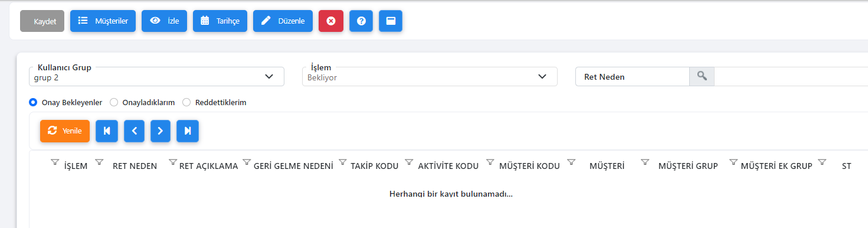Select Onay Bekleyenler radio option
The height and width of the screenshot is (228, 868).
point(34,102)
